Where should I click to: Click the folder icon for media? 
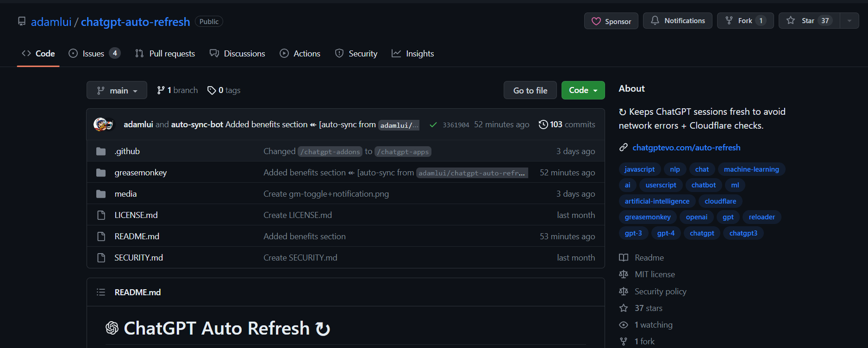pos(101,194)
